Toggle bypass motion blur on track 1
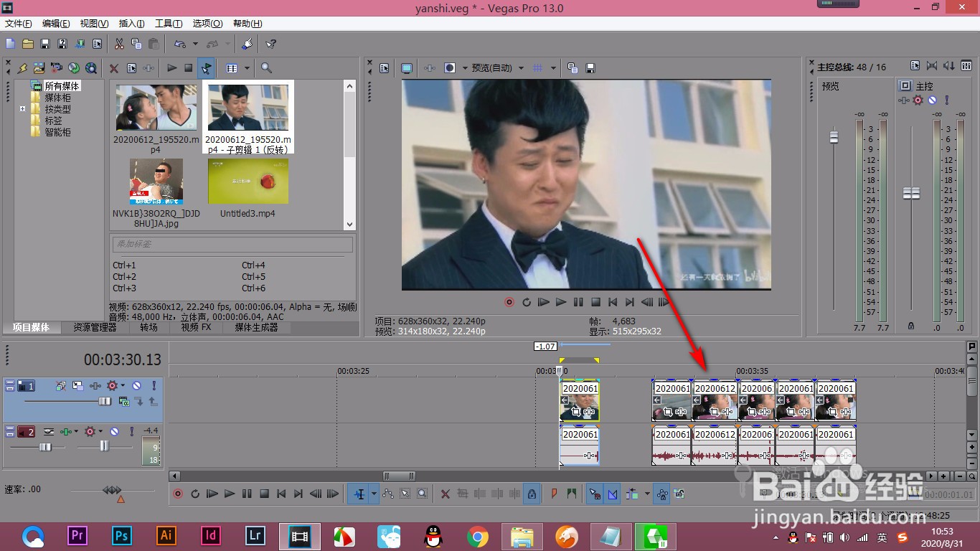The height and width of the screenshot is (551, 980). pyautogui.click(x=60, y=385)
